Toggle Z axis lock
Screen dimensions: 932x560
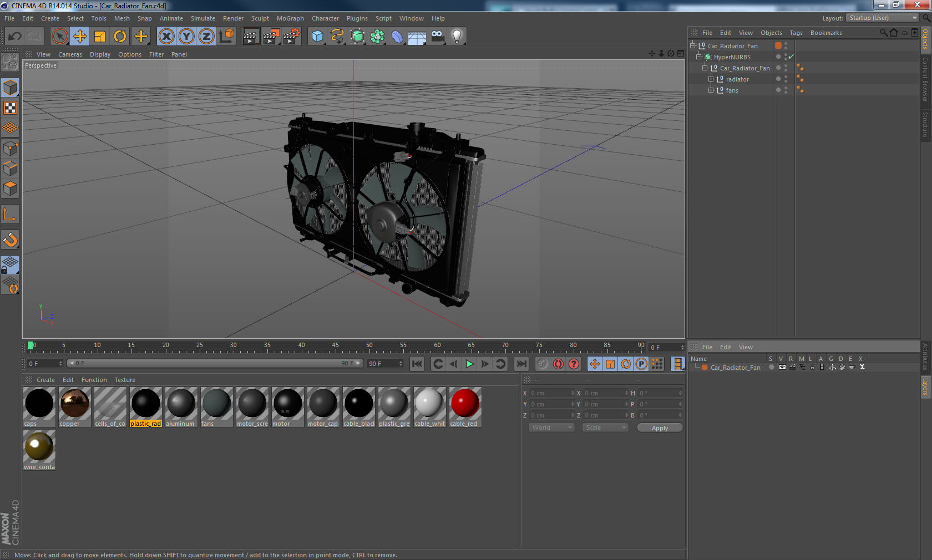[206, 37]
